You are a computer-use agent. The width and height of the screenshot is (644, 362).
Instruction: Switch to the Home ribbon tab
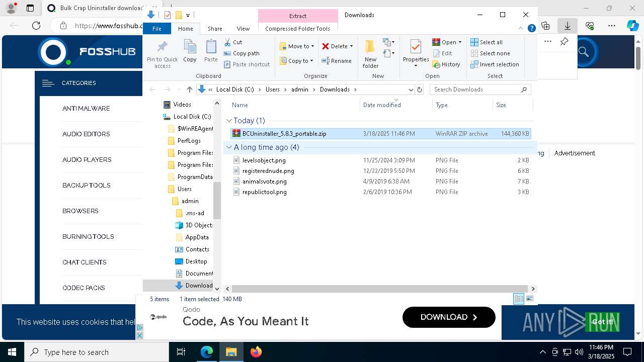click(185, 29)
